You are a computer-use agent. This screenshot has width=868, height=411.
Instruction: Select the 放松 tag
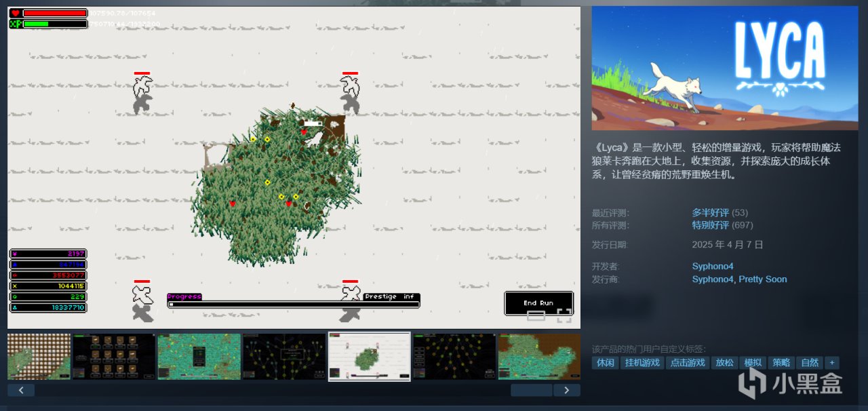click(724, 363)
